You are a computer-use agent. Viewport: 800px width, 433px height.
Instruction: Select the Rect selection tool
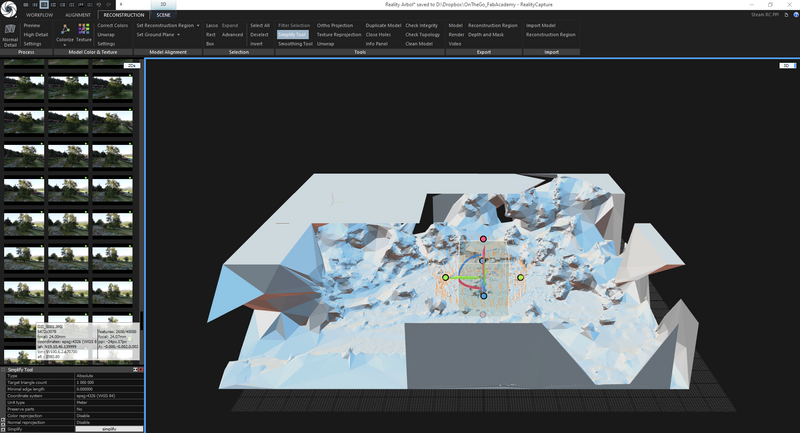[x=211, y=35]
